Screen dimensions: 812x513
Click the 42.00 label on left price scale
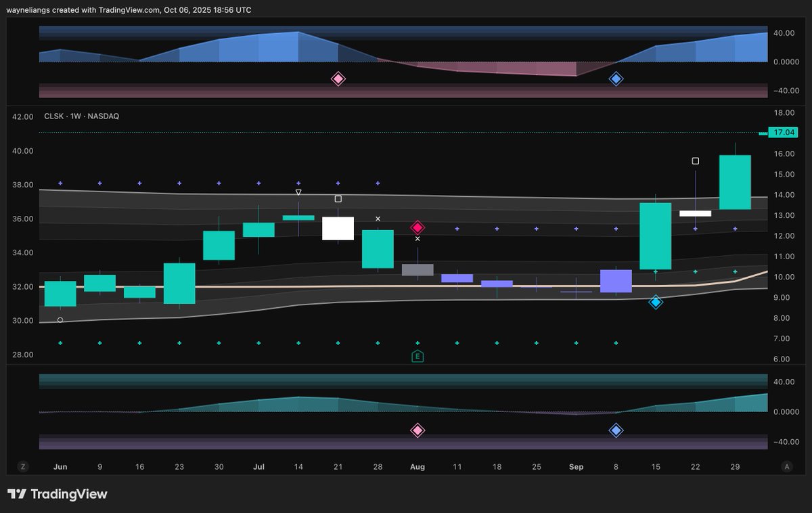pyautogui.click(x=22, y=116)
